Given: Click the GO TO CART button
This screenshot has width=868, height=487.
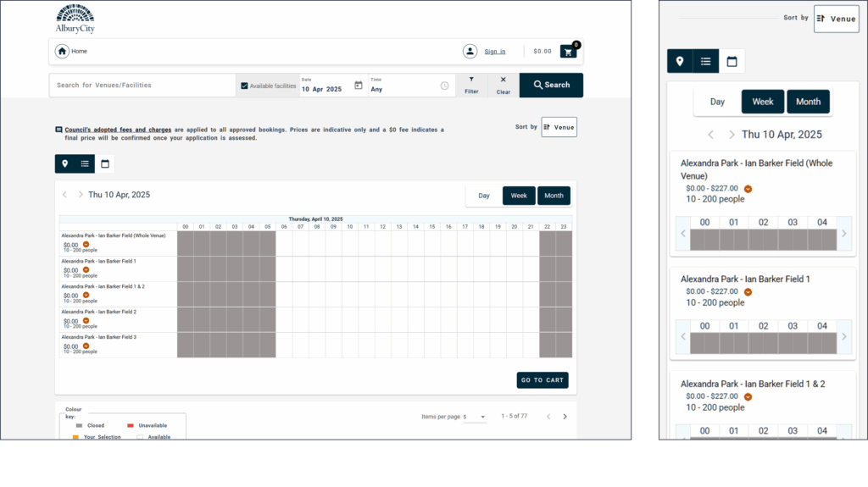Looking at the screenshot, I should click(542, 380).
